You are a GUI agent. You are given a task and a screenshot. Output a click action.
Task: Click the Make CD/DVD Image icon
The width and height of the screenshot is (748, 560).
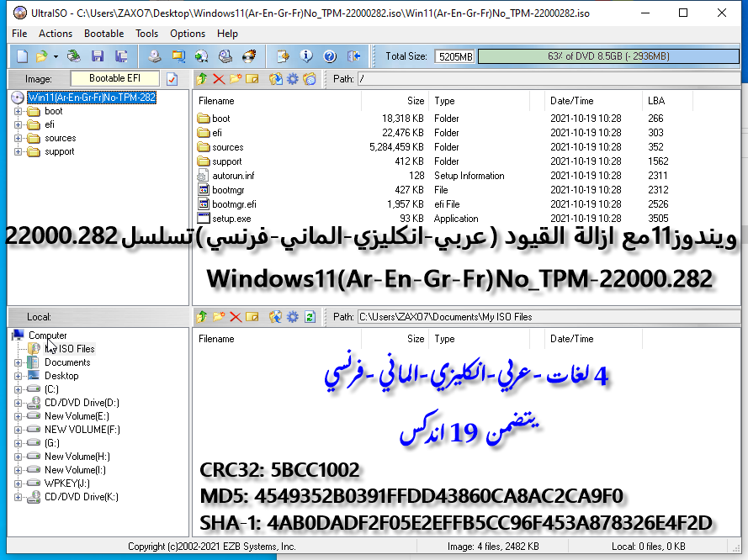(154, 56)
